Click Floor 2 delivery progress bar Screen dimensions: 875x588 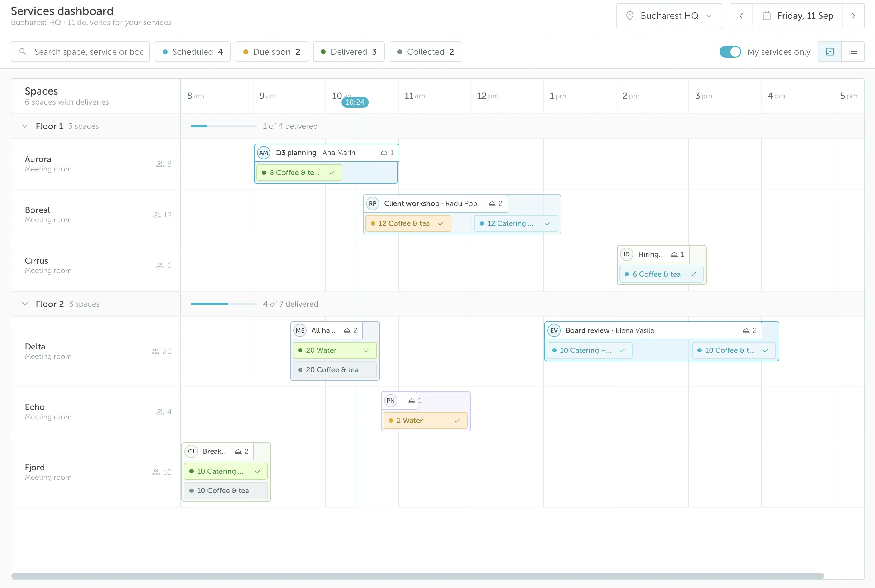(x=224, y=304)
